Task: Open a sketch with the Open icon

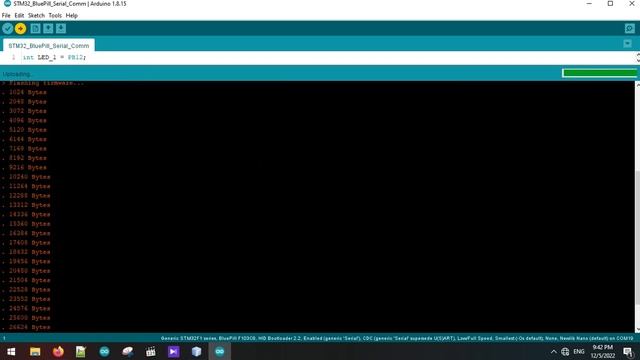Action: click(48, 29)
